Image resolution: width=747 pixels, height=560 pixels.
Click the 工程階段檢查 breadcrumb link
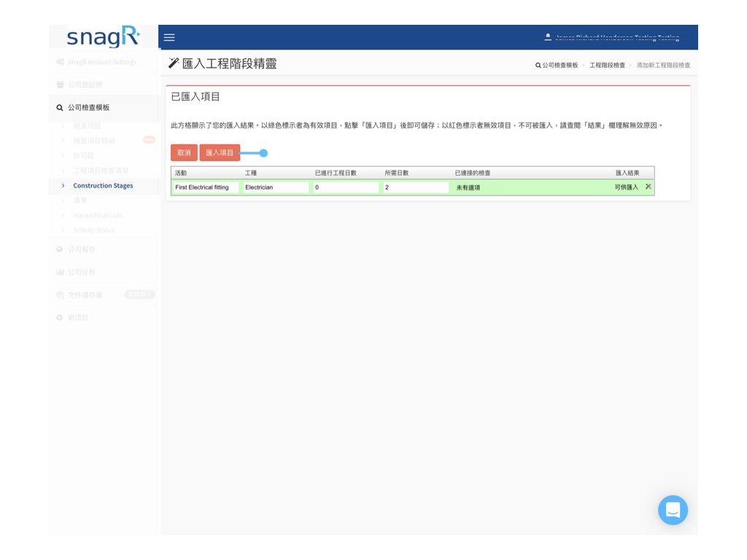point(607,65)
